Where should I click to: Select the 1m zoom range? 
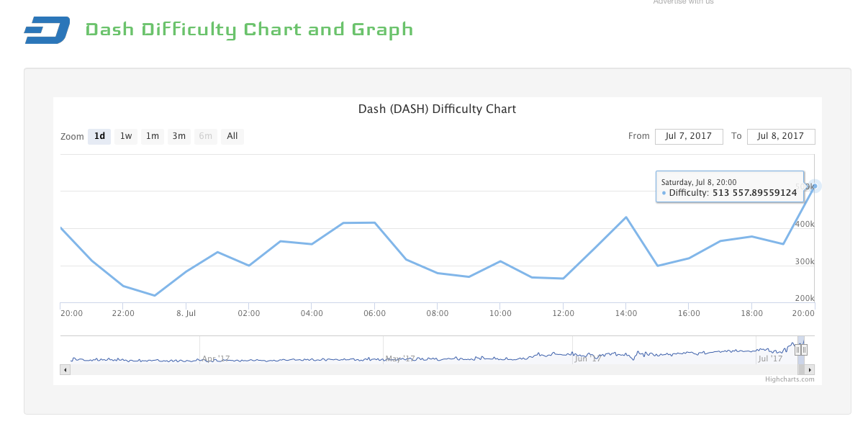(x=153, y=136)
